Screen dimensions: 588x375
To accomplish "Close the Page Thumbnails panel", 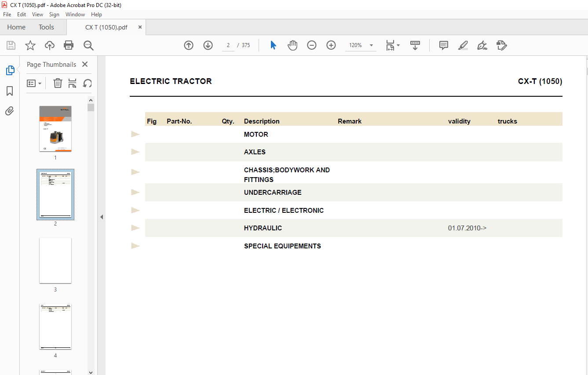I will [x=85, y=64].
